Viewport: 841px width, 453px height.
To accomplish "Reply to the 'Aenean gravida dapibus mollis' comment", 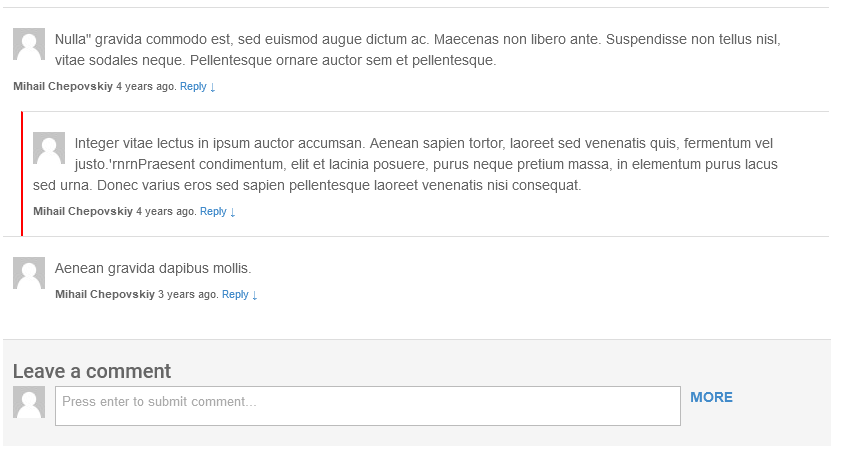I will (x=235, y=294).
